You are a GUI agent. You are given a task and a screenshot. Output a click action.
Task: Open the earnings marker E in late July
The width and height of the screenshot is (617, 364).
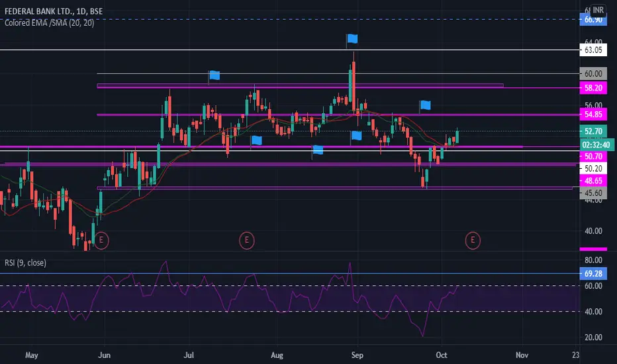coord(247,240)
